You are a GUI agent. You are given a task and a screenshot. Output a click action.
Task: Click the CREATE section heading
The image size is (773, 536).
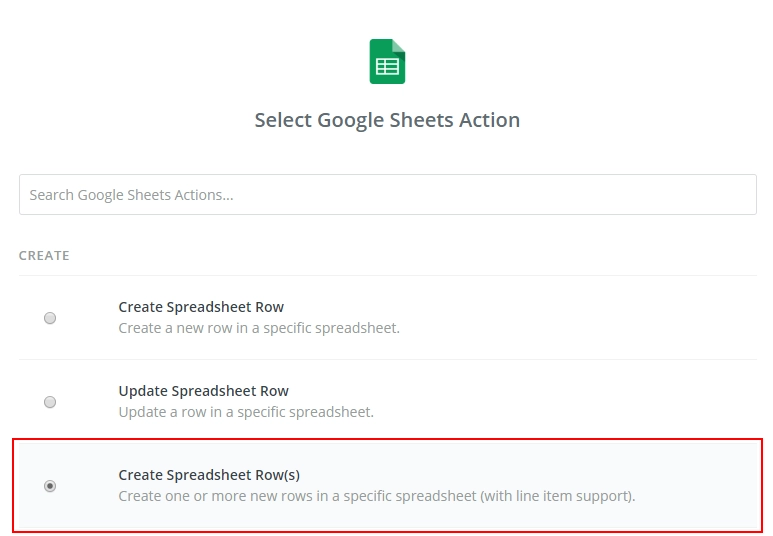click(x=44, y=255)
